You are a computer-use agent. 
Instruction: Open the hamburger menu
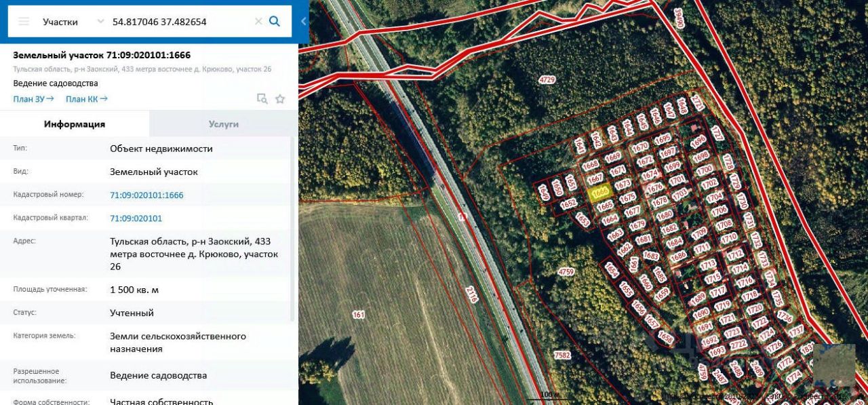coord(24,22)
